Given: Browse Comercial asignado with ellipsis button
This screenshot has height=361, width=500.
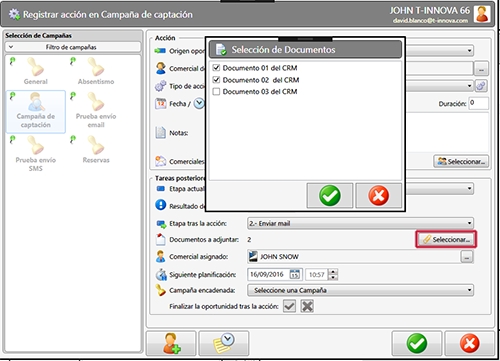Looking at the screenshot, I should point(467,257).
